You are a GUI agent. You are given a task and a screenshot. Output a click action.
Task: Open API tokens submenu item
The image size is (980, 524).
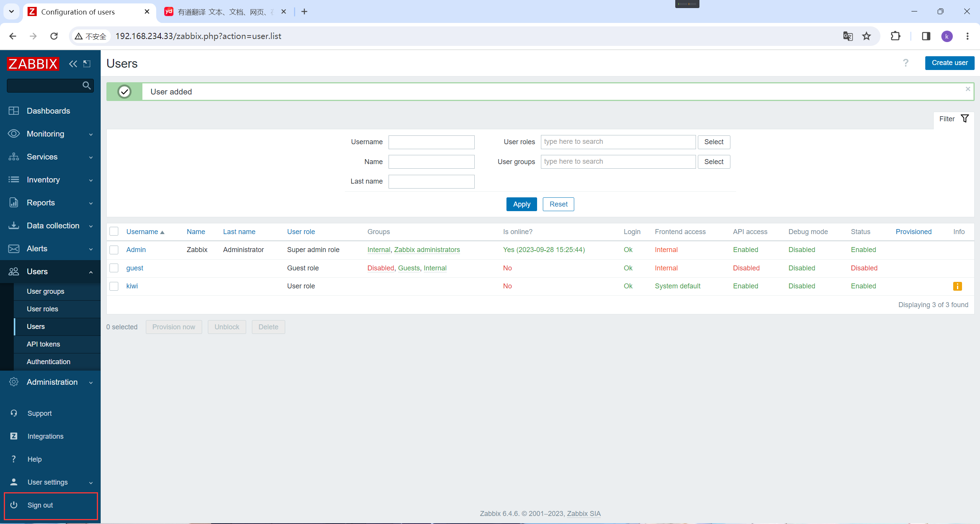(43, 344)
